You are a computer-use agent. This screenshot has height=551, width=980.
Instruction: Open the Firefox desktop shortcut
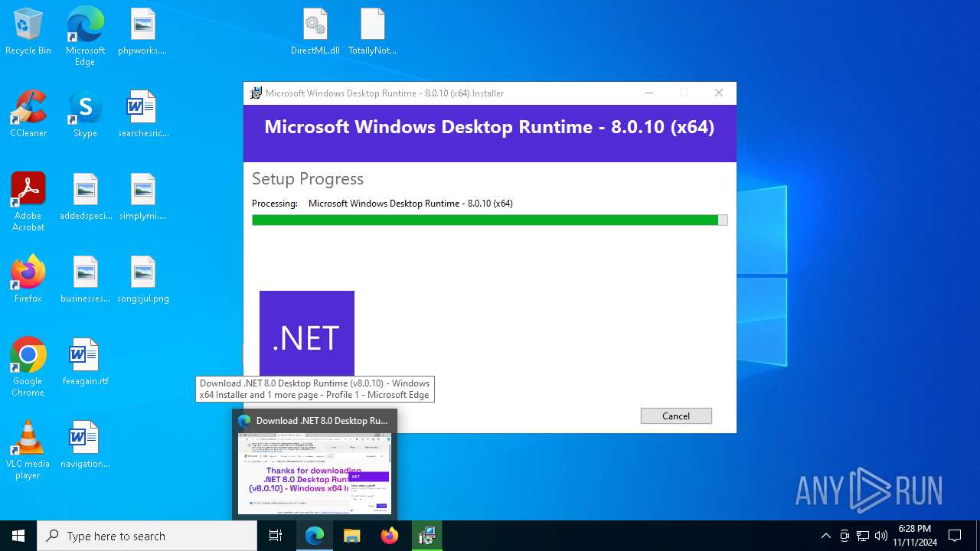(x=28, y=280)
